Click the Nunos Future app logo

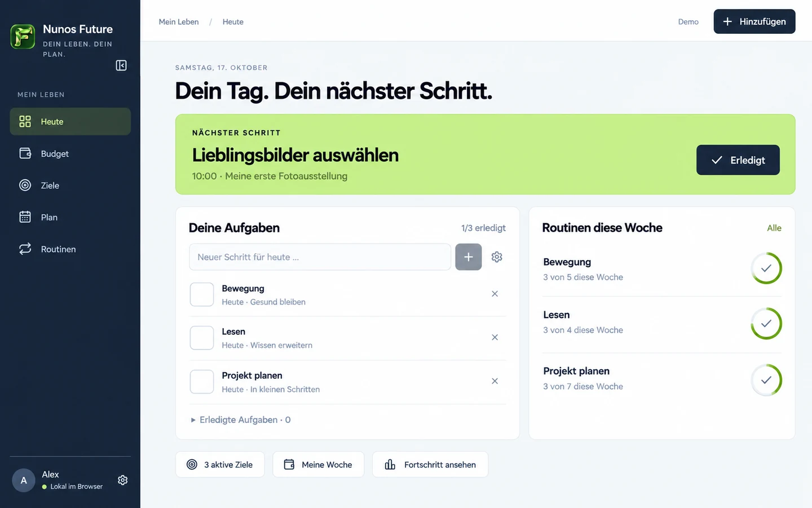[x=23, y=37]
